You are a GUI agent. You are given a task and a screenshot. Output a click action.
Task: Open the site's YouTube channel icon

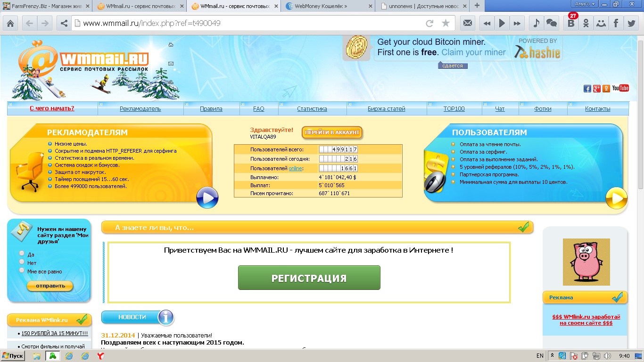pos(620,88)
